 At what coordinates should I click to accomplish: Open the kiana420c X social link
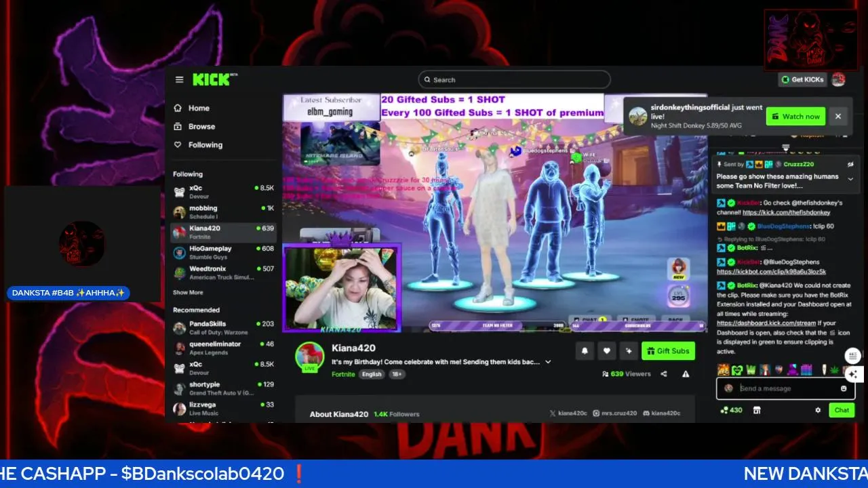pos(568,413)
